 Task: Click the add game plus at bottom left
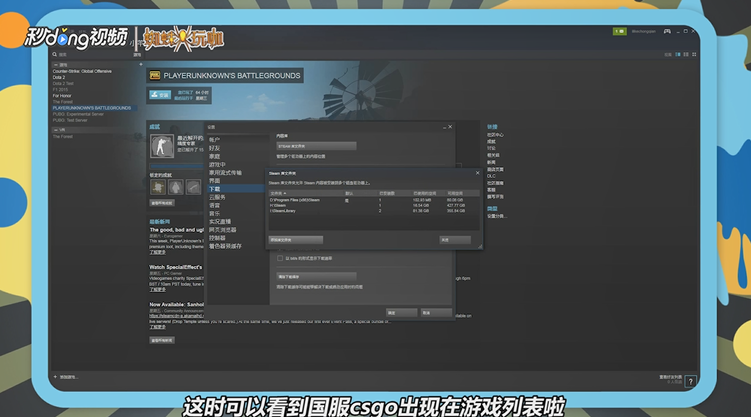[x=56, y=377]
